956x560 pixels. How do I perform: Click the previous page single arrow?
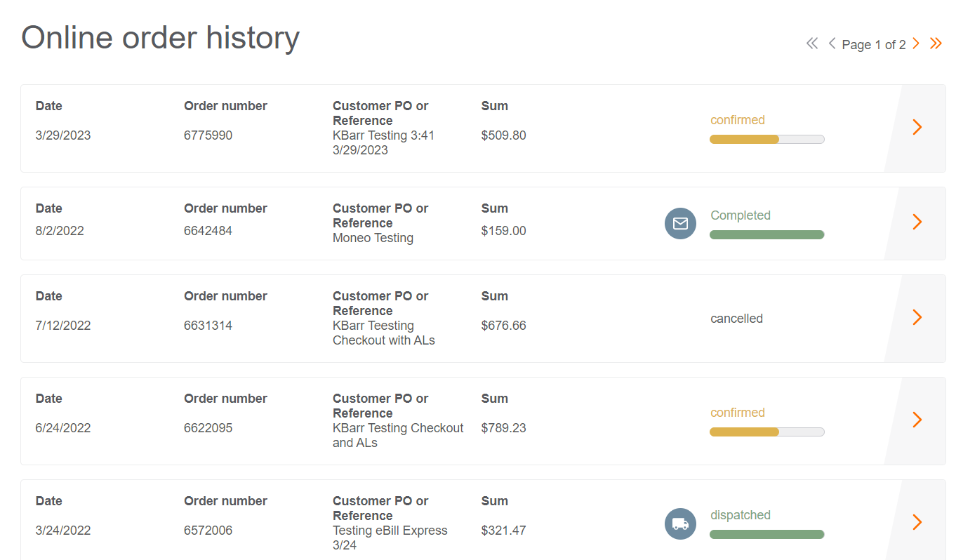(832, 44)
